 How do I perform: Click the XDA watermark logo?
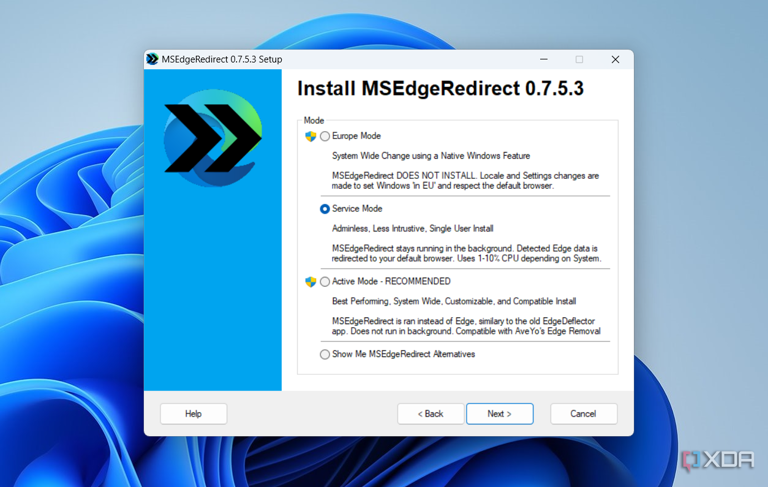[x=718, y=460]
